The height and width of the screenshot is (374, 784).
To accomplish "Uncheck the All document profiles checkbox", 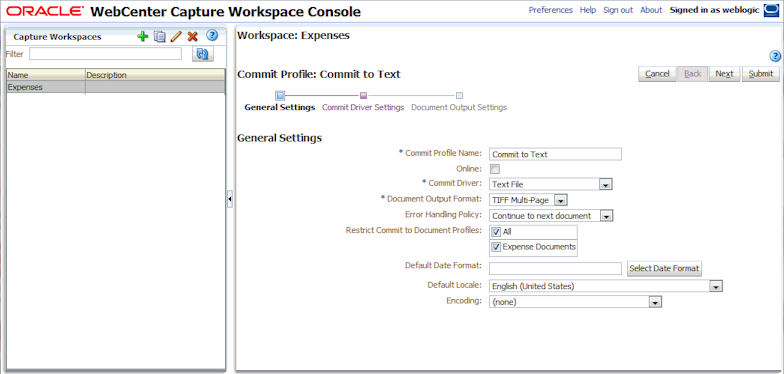I will [496, 232].
